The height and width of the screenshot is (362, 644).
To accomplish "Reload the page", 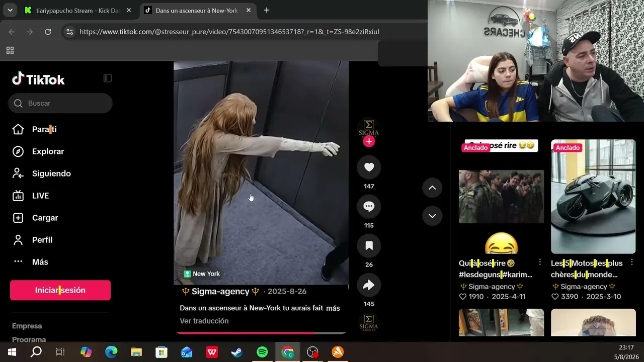I will pos(48,32).
